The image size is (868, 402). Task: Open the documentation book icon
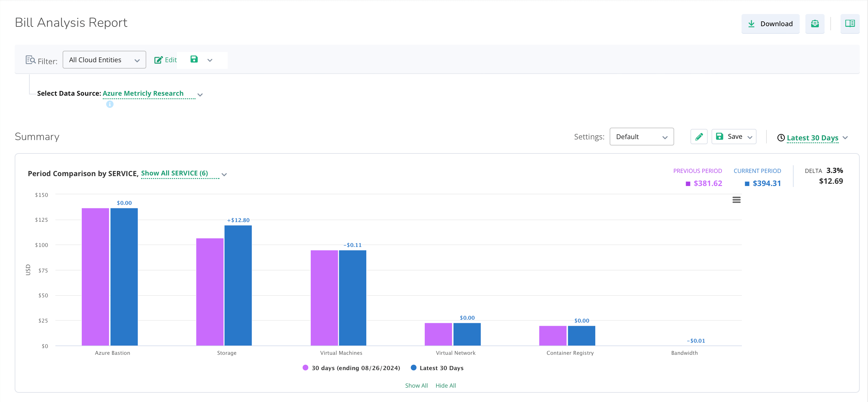click(849, 24)
